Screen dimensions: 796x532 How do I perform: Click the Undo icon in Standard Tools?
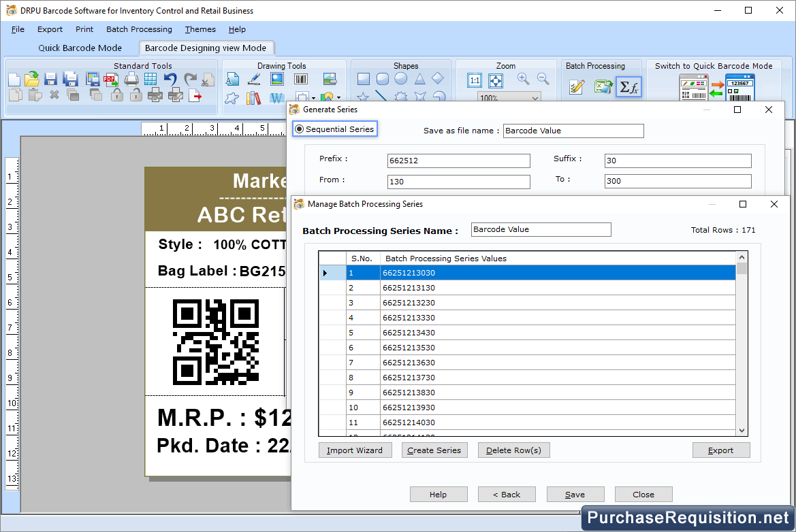point(169,80)
